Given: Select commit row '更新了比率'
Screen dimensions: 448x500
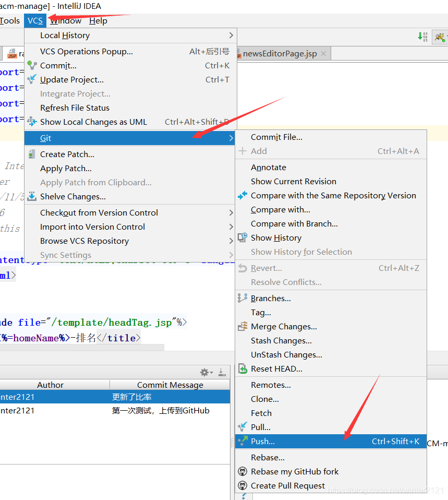Looking at the screenshot, I should pyautogui.click(x=115, y=397).
